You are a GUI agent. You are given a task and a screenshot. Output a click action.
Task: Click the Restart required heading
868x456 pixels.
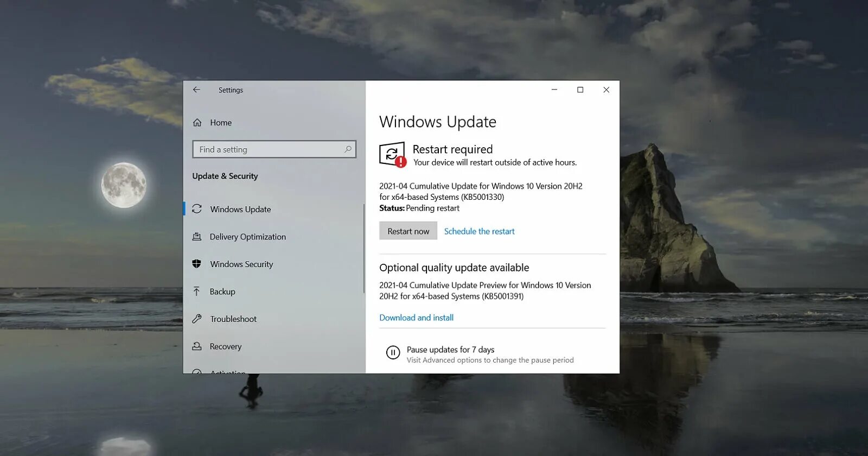point(452,149)
